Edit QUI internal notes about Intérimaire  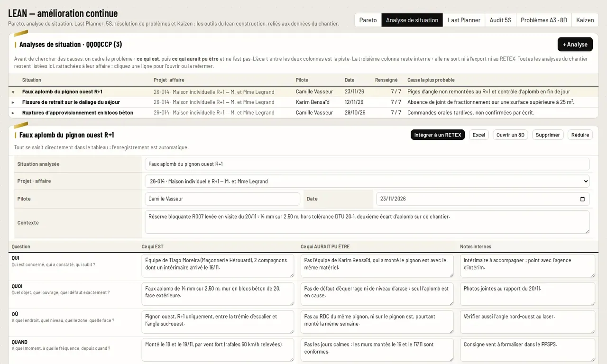pos(527,266)
